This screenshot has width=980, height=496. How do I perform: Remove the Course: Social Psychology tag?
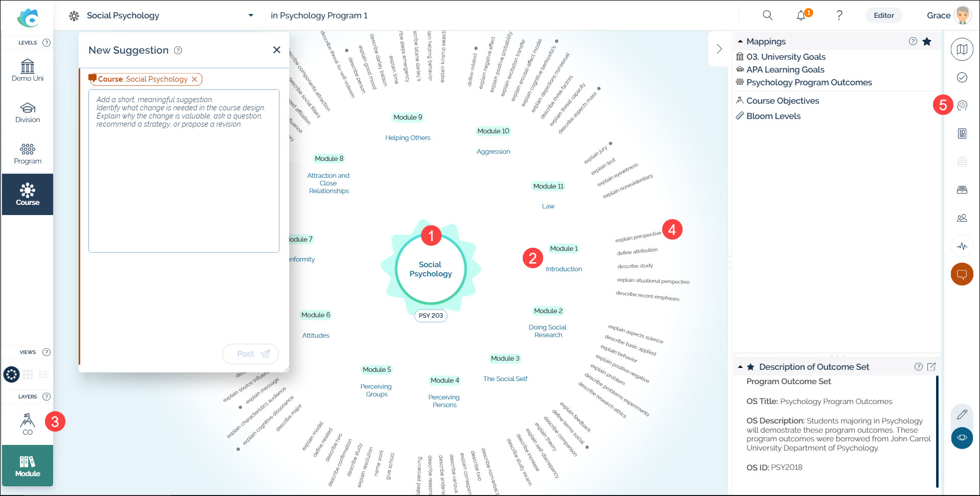[x=195, y=79]
